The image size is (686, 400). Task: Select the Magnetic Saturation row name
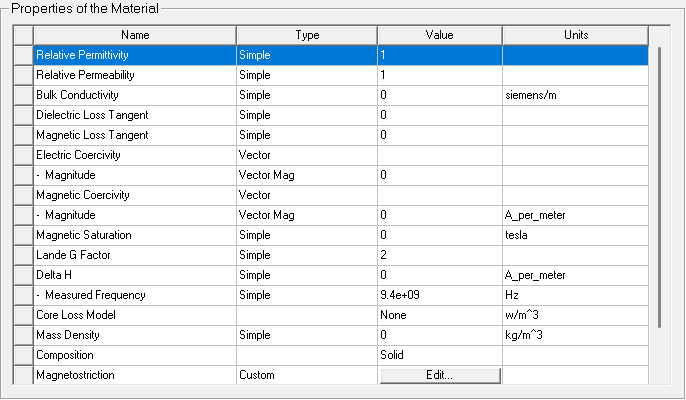tap(135, 235)
